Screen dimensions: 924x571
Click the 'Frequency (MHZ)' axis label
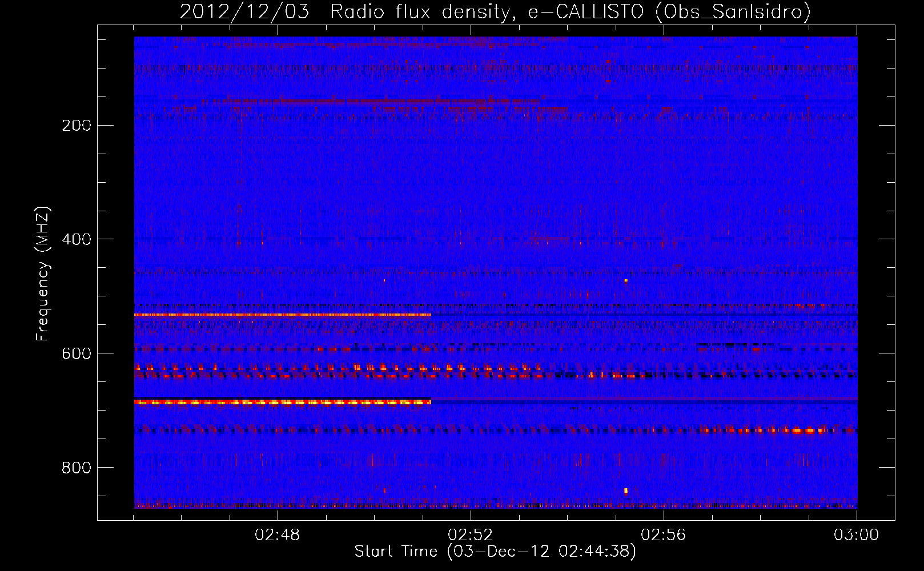pyautogui.click(x=43, y=274)
